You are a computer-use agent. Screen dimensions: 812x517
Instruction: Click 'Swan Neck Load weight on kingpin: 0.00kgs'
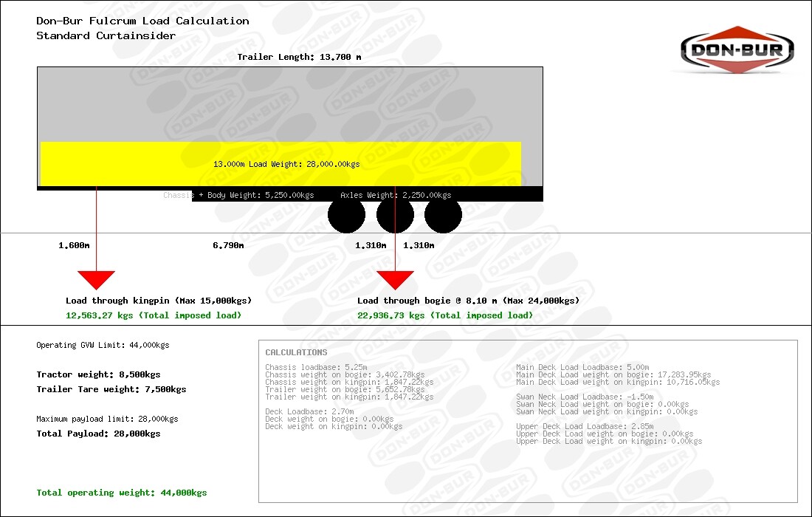606,411
